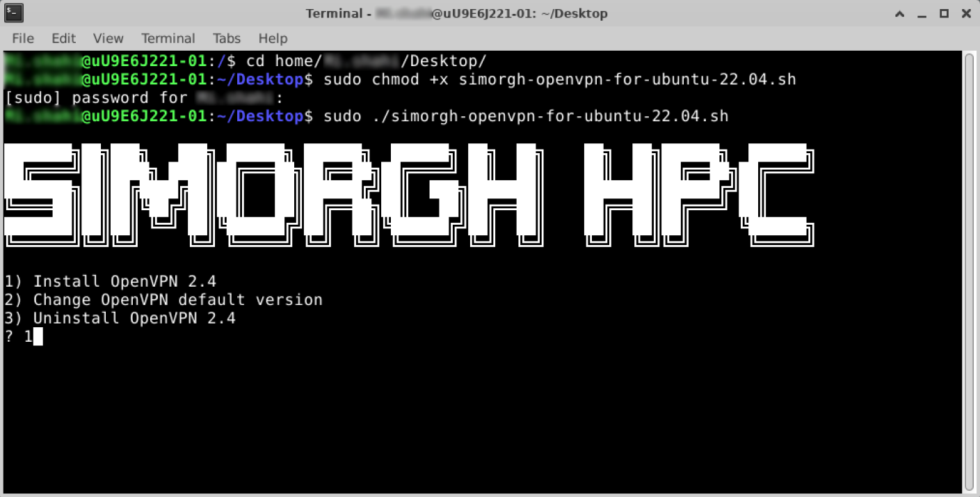
Task: Click the '1) Install OpenVPN 2.4' option line
Action: 111,281
